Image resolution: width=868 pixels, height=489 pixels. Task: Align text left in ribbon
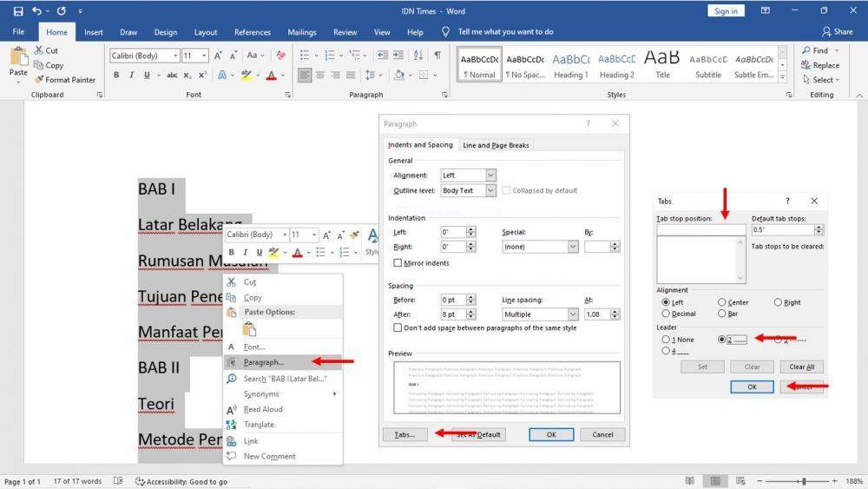pyautogui.click(x=305, y=75)
